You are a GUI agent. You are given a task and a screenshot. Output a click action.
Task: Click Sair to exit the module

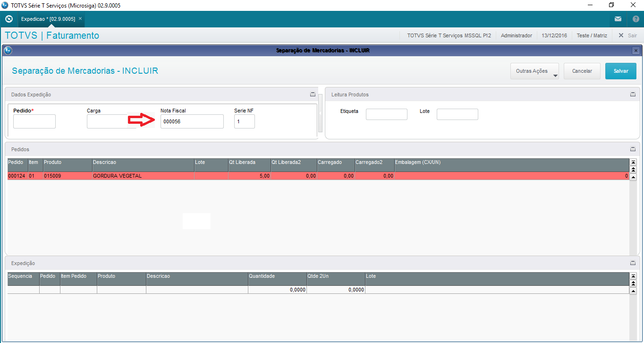pos(627,35)
